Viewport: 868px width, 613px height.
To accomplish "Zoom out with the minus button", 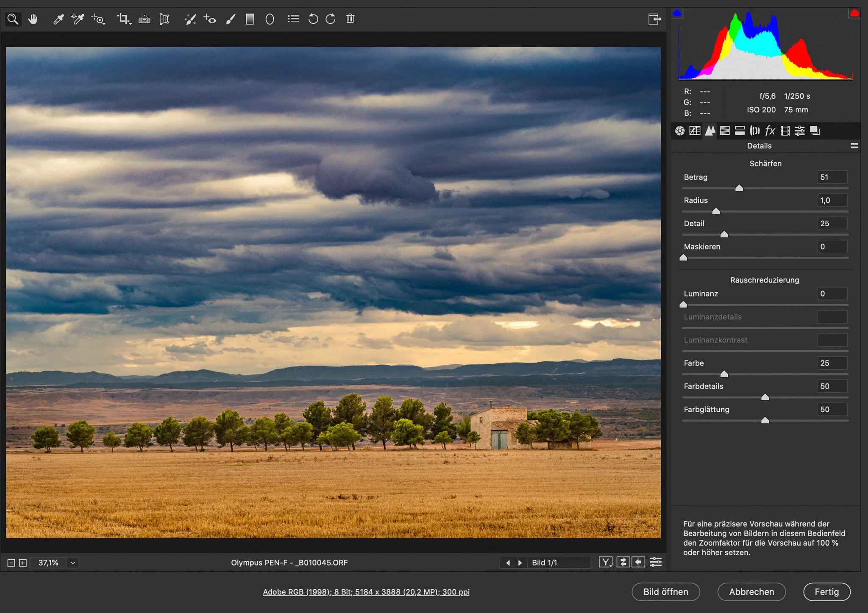I will coord(11,563).
